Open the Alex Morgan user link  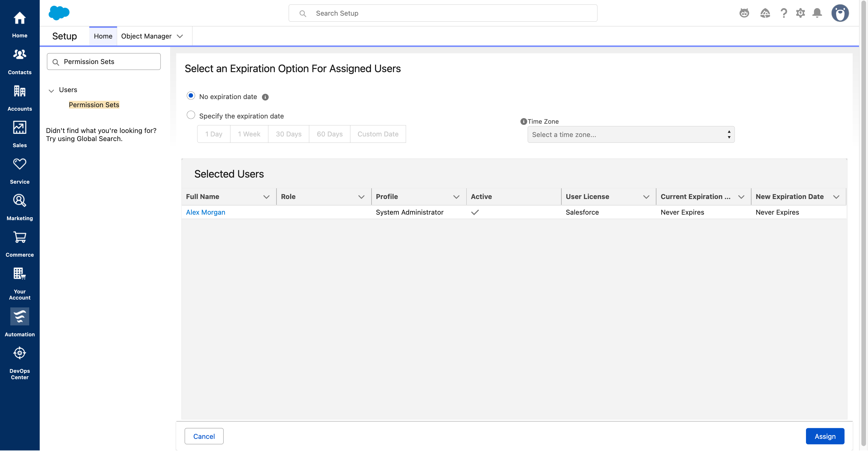click(x=205, y=212)
